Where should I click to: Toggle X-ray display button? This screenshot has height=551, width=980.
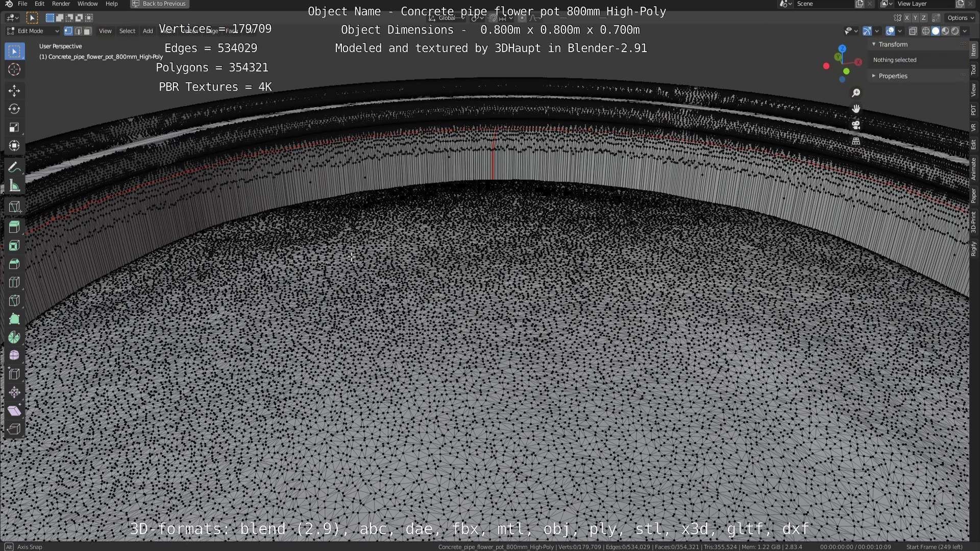913,31
